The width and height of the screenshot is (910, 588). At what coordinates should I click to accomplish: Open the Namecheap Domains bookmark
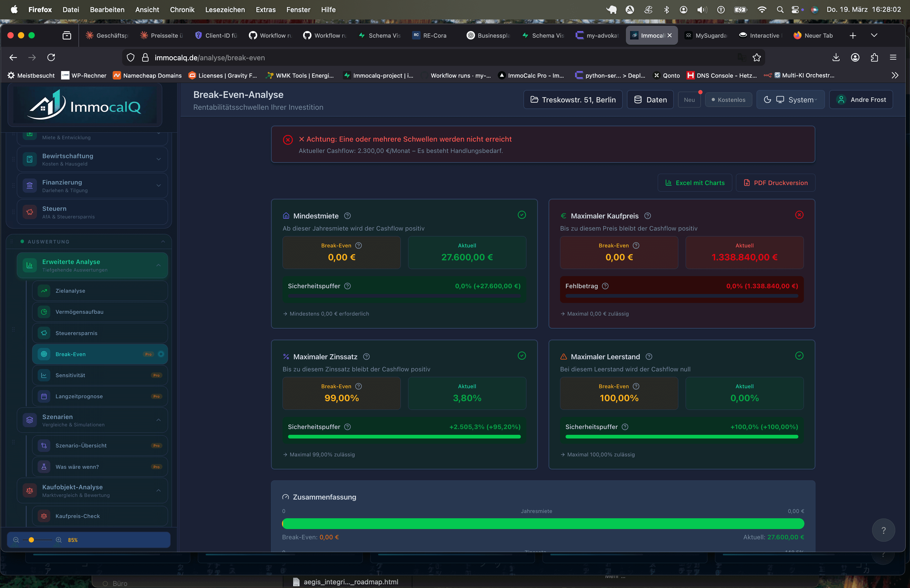(x=147, y=76)
